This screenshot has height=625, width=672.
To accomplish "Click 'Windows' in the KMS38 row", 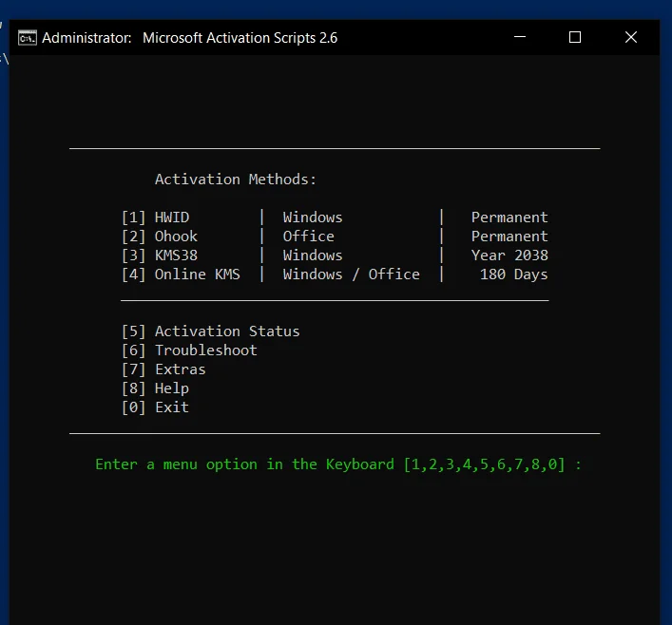I will coord(313,256).
